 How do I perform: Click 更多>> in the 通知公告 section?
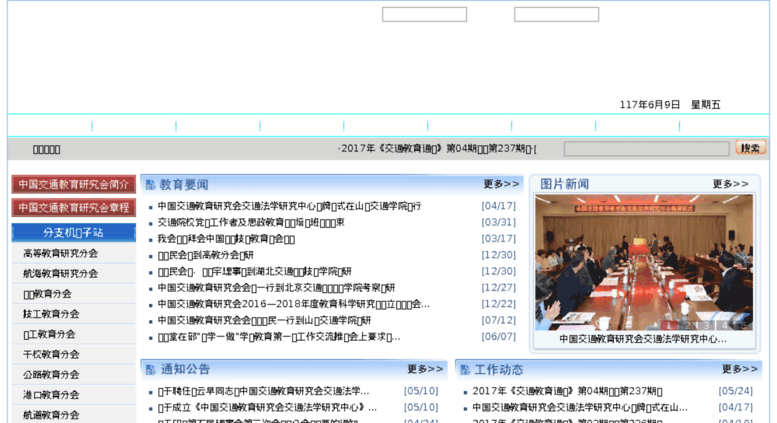[425, 369]
